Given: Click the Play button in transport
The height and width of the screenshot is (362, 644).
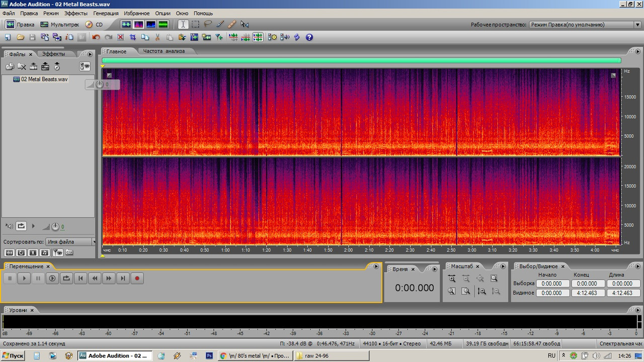Looking at the screenshot, I should tap(24, 278).
